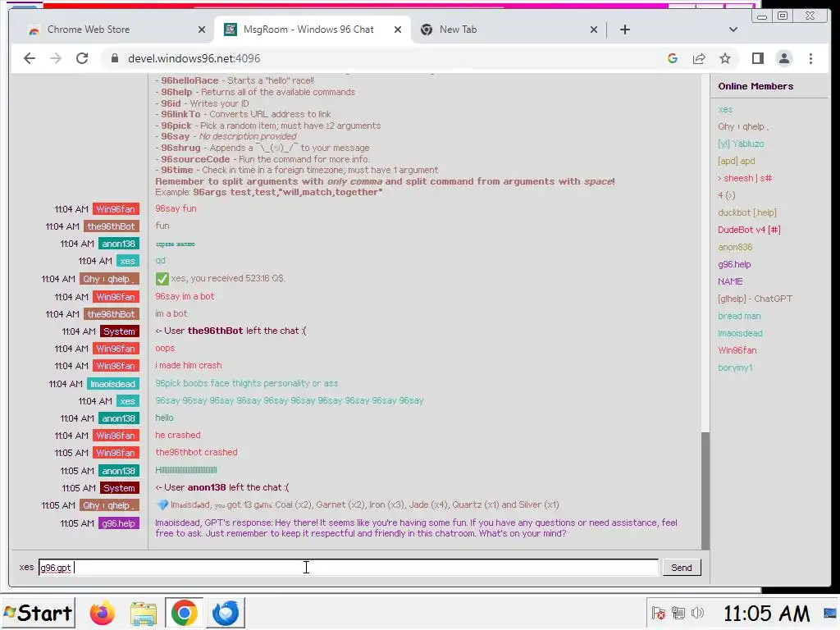Select the Chrome taskbar icon
Screen dimensions: 840x630
click(x=184, y=613)
